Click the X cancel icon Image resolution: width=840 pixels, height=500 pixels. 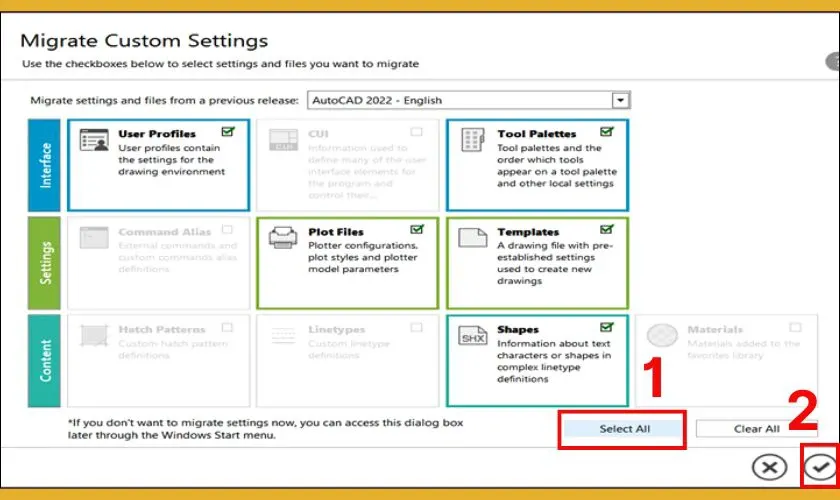click(769, 466)
